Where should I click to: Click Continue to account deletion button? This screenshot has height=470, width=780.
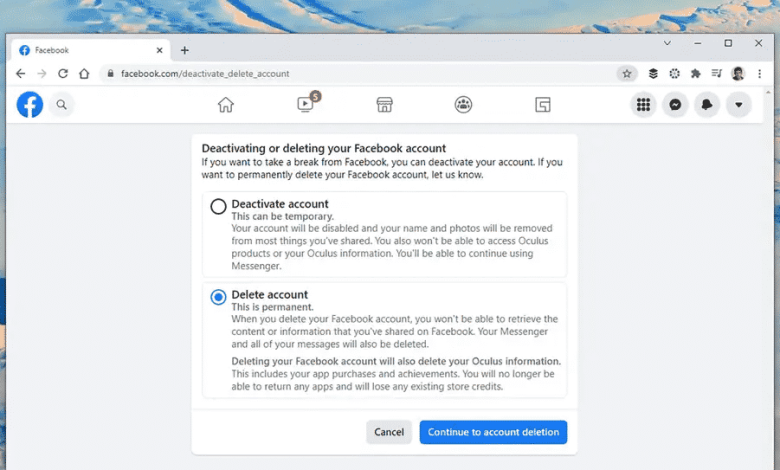493,432
